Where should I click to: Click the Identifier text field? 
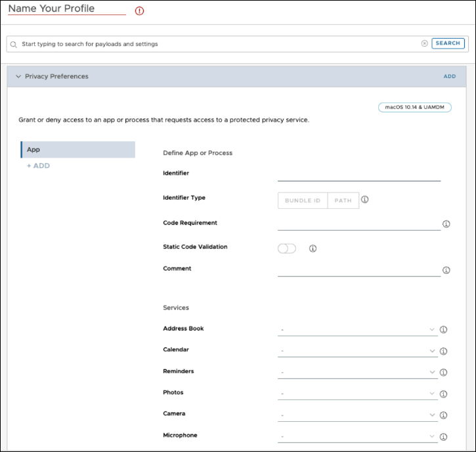coord(359,175)
